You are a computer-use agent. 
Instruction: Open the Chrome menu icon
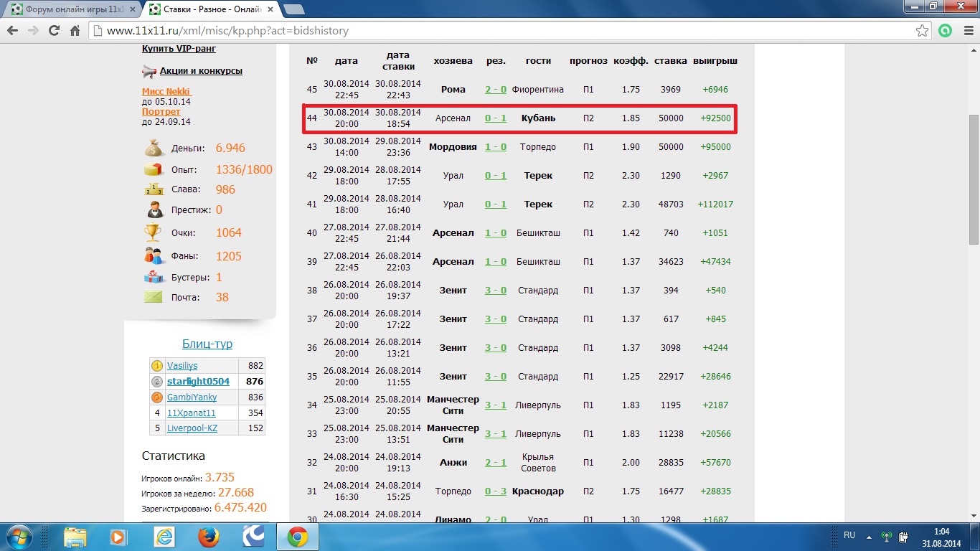tap(966, 31)
